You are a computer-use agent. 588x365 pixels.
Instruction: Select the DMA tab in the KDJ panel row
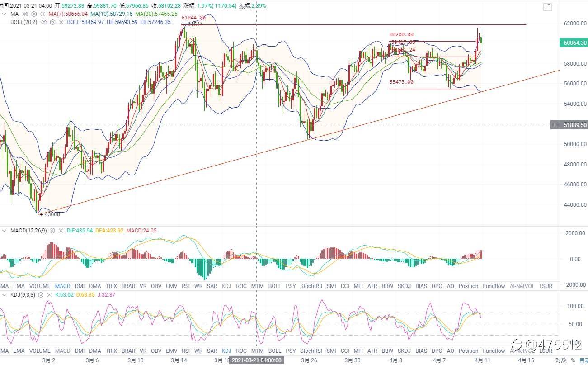pyautogui.click(x=95, y=351)
